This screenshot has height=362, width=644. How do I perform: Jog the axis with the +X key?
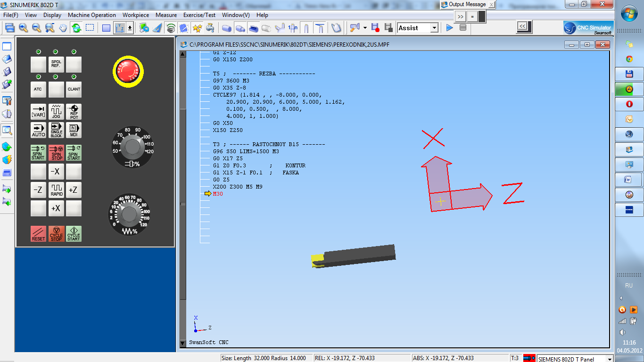point(56,208)
